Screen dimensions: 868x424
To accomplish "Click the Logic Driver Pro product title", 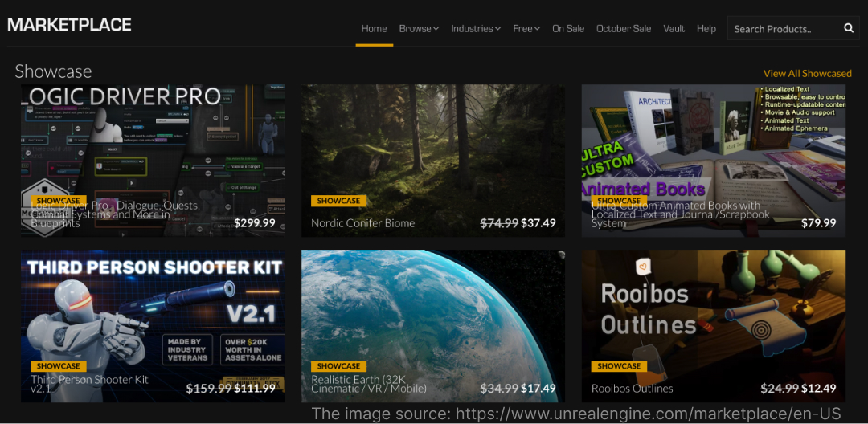I will point(116,214).
